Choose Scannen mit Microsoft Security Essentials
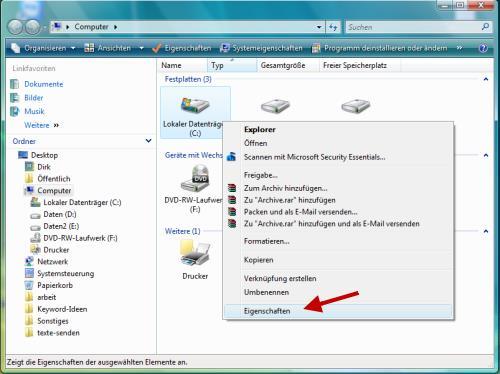Screen dimensions: 500x374 point(338,157)
